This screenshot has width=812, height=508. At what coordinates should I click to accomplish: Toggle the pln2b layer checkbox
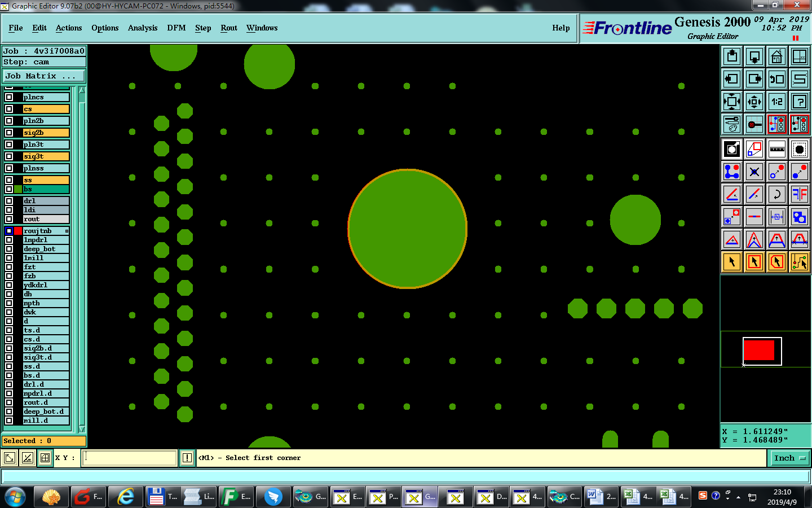[9, 121]
